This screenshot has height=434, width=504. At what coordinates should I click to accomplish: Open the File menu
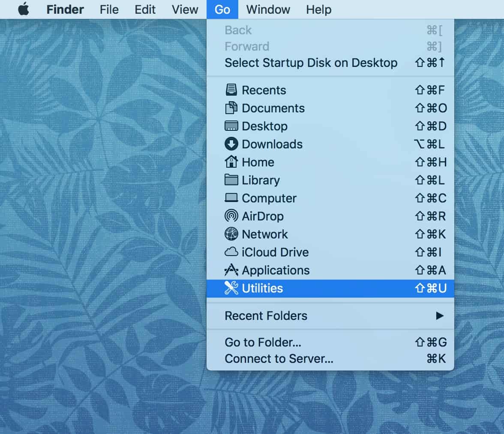pyautogui.click(x=109, y=9)
